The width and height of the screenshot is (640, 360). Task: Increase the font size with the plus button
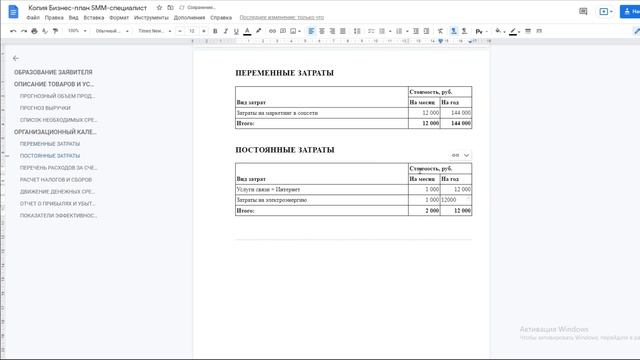pos(204,31)
